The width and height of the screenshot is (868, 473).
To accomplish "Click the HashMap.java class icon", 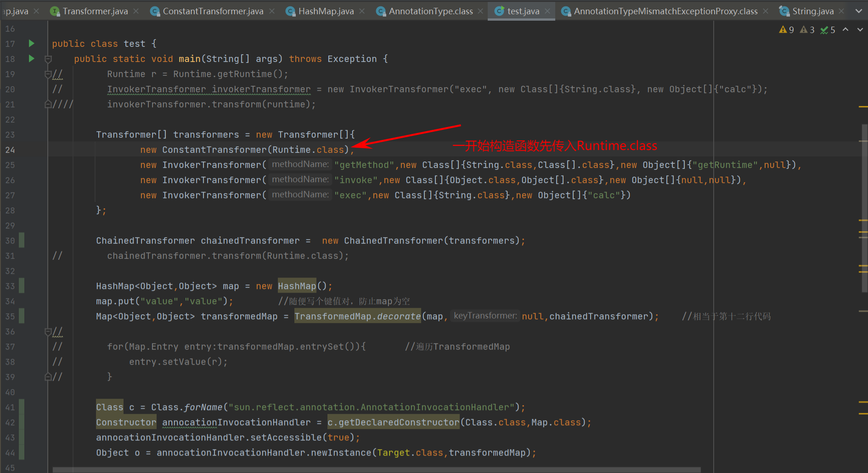I will (290, 11).
